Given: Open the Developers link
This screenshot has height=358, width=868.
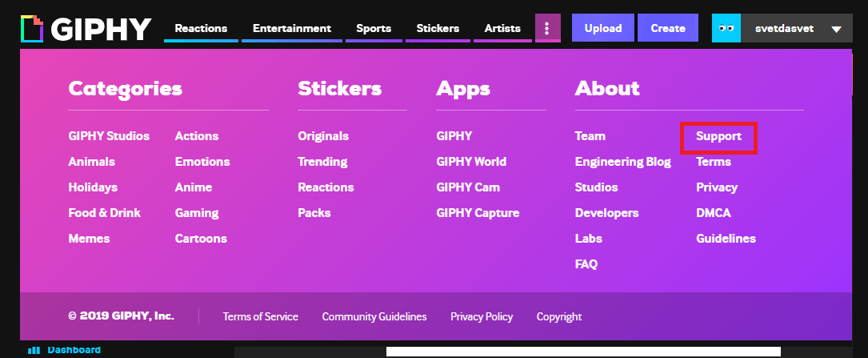Looking at the screenshot, I should click(606, 213).
